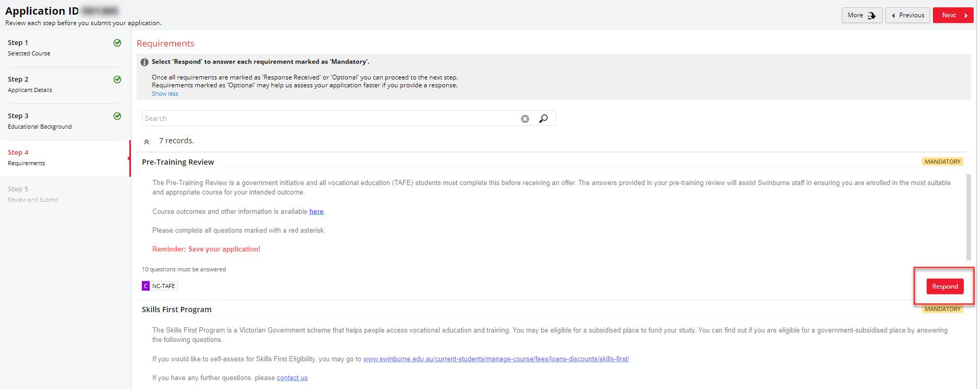
Task: Open the More dropdown menu
Action: point(861,15)
